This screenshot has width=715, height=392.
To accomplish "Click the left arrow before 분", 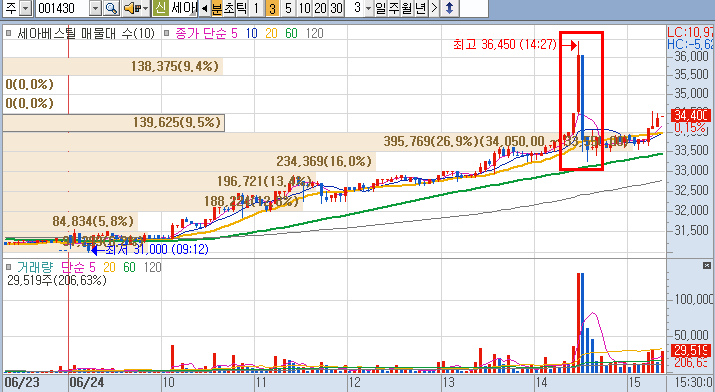I will [x=205, y=8].
